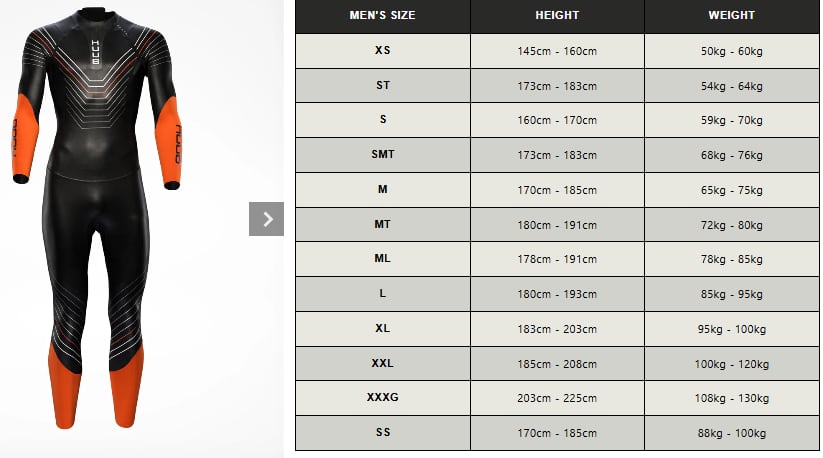Click the WEIGHT column header

pos(731,16)
